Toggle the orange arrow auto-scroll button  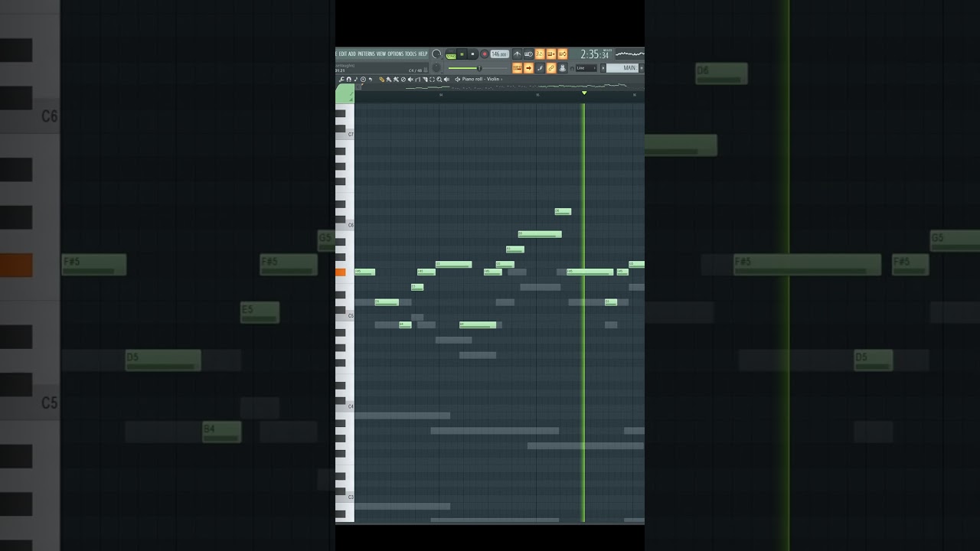(x=528, y=68)
